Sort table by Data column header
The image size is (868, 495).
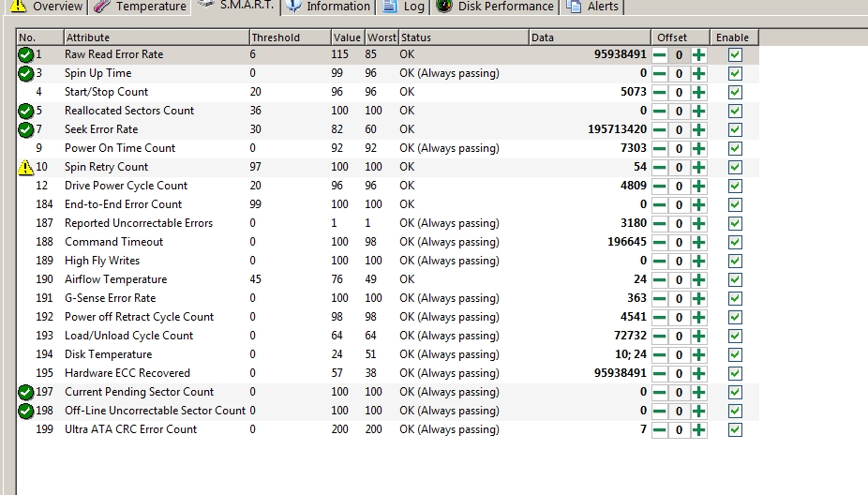click(589, 37)
